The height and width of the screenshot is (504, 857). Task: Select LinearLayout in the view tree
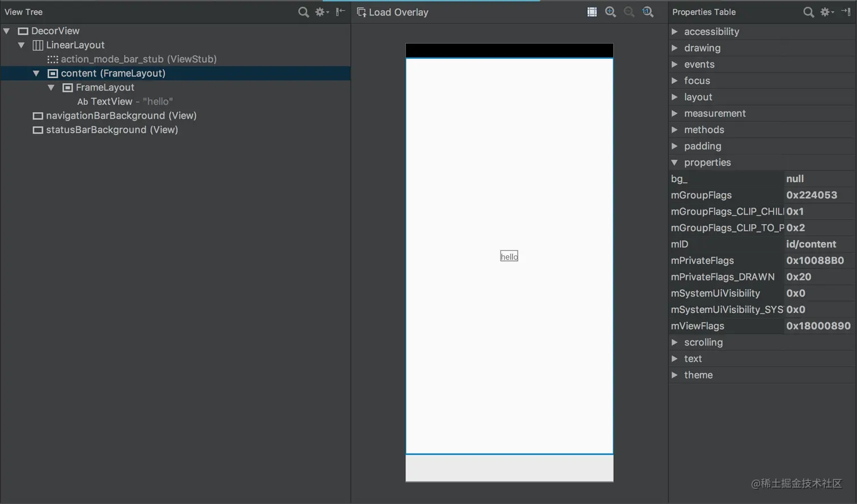[x=75, y=45]
